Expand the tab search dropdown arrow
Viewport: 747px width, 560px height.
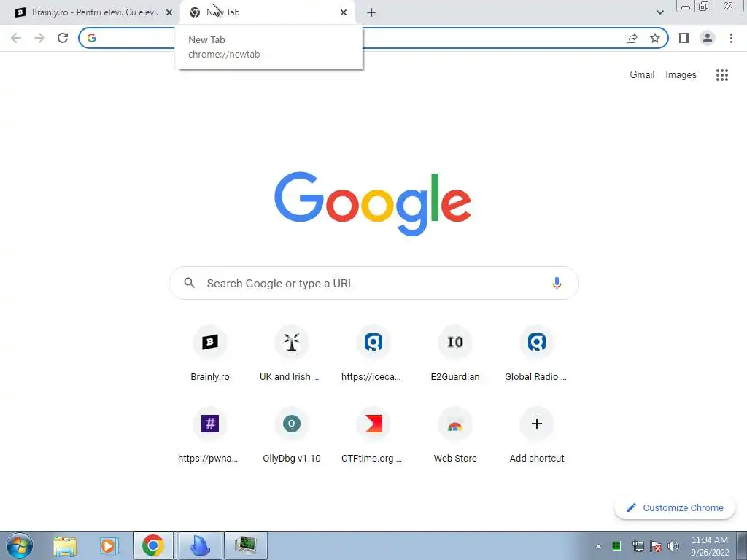[x=659, y=12]
